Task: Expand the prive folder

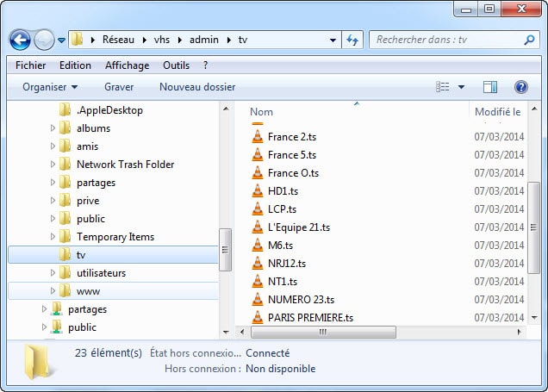Action: (53, 201)
